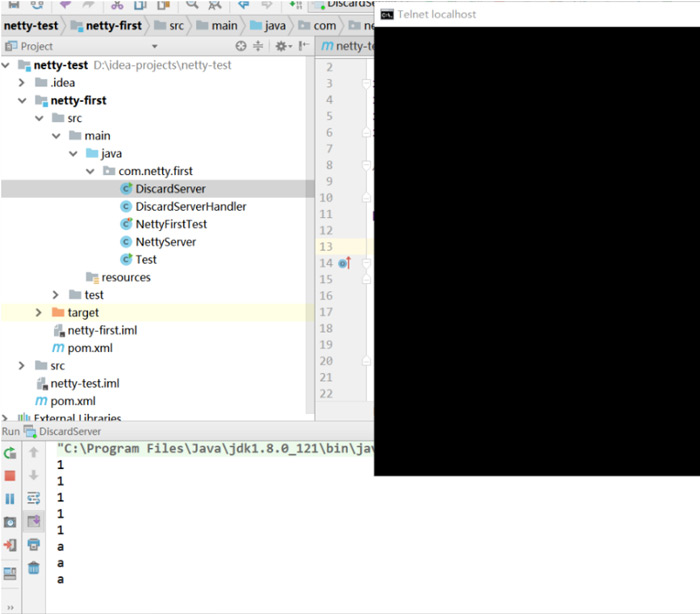The width and height of the screenshot is (700, 614).
Task: Select NettyFirstTest in the project tree
Action: [x=171, y=224]
